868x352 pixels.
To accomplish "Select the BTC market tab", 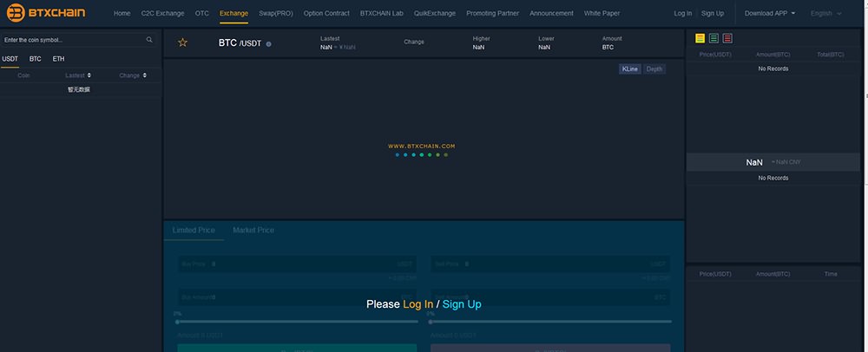I will 36,59.
